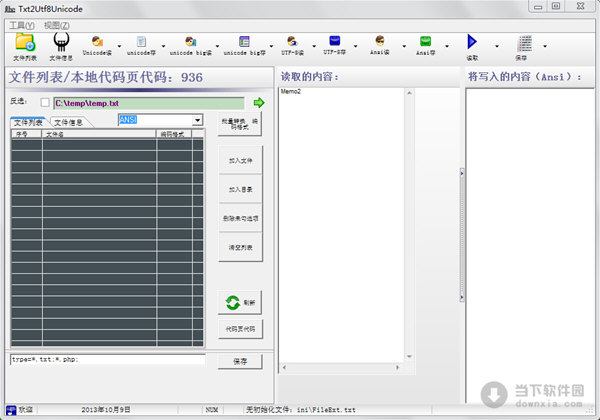Expand the dropdown arrow next to 保存 toolbar icon

(545, 46)
